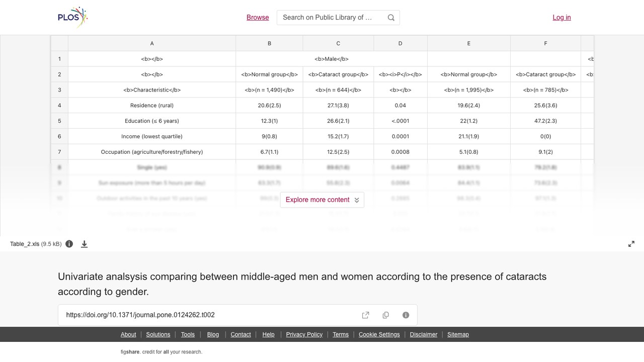This screenshot has width=644, height=362.
Task: Click the double chevron on Explore more content
Action: pos(357,200)
